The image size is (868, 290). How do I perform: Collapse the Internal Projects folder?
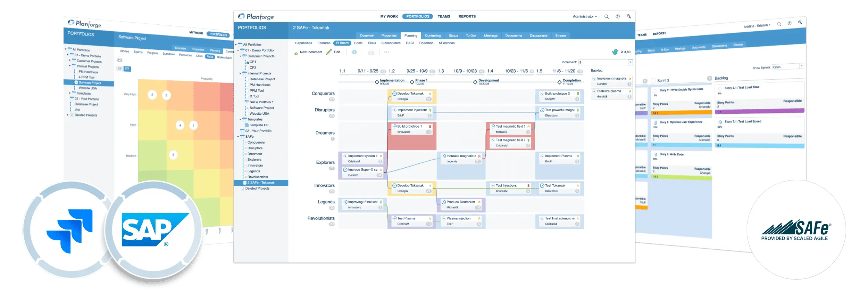[x=240, y=74]
